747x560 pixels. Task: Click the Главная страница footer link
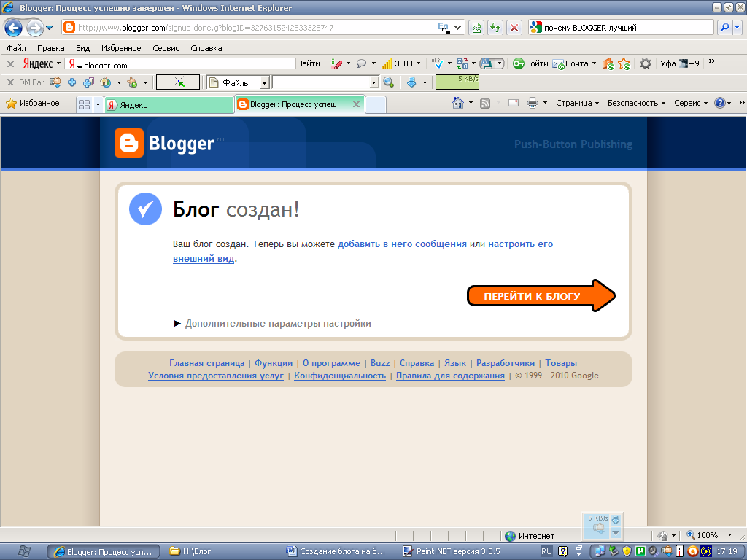pos(206,363)
